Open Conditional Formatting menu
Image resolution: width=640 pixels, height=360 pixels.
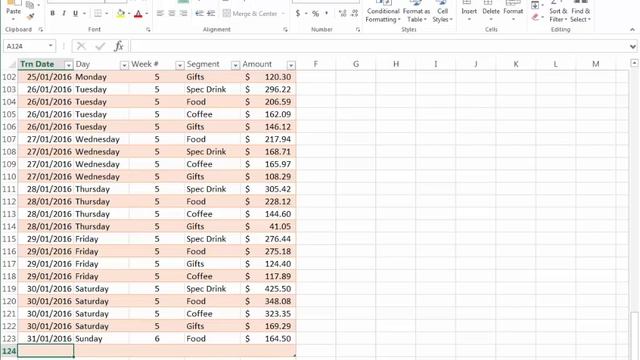tap(382, 11)
